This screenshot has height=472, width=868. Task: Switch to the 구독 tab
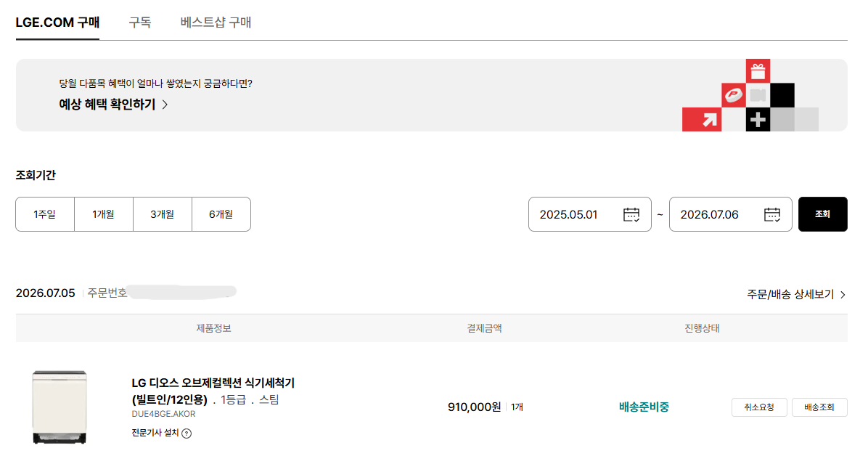(x=139, y=23)
